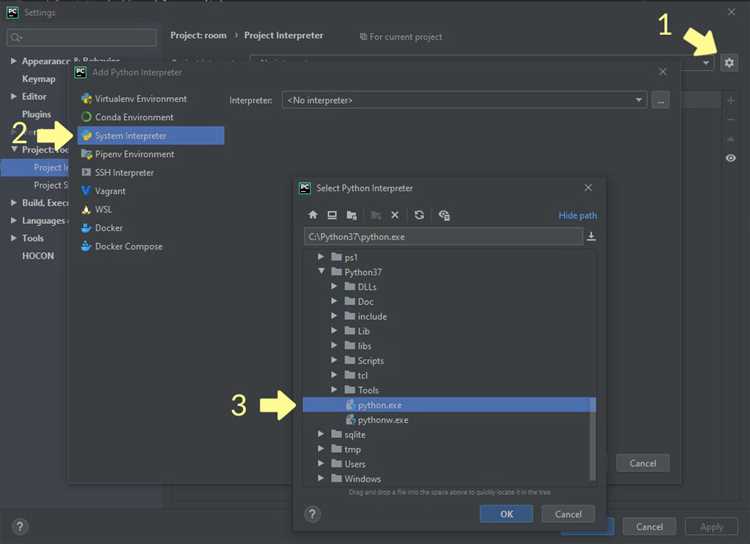This screenshot has height=544, width=750.
Task: Click the Settings search field
Action: [82, 37]
